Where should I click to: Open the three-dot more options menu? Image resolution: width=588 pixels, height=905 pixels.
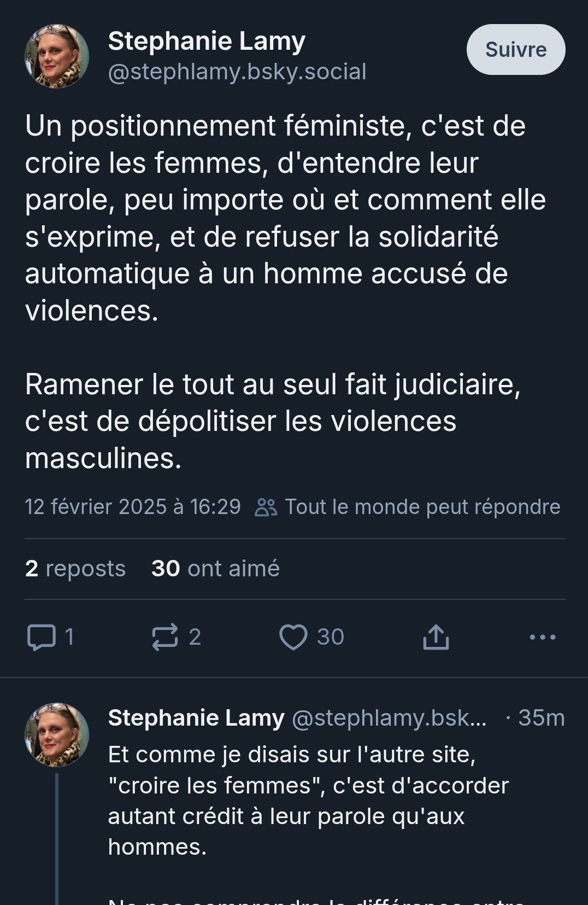point(543,637)
